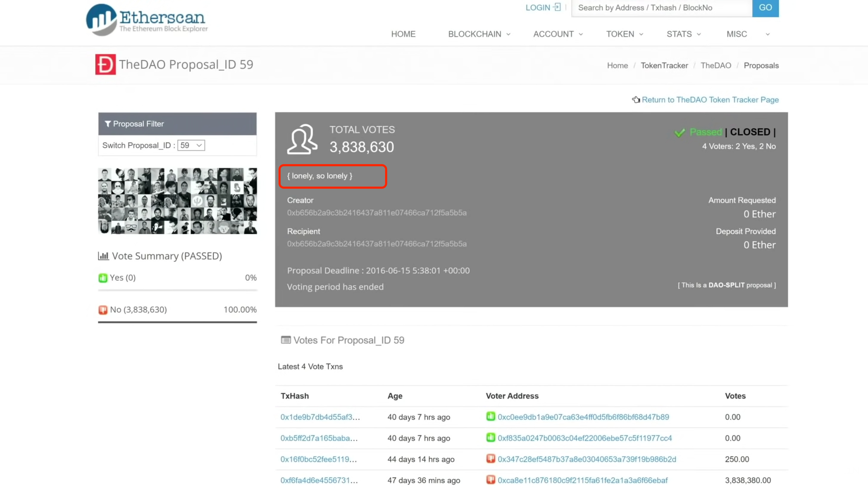Open the STATS menu
868x488 pixels.
[x=683, y=34]
